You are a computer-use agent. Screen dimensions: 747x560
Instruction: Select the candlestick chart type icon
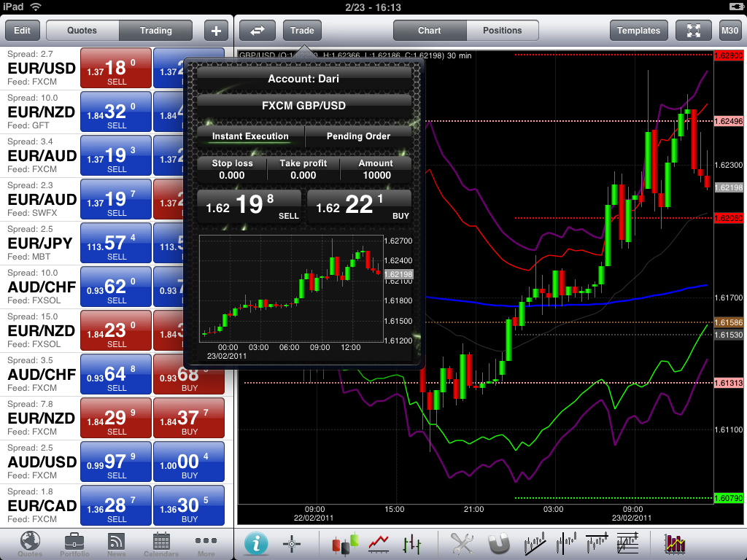[345, 543]
